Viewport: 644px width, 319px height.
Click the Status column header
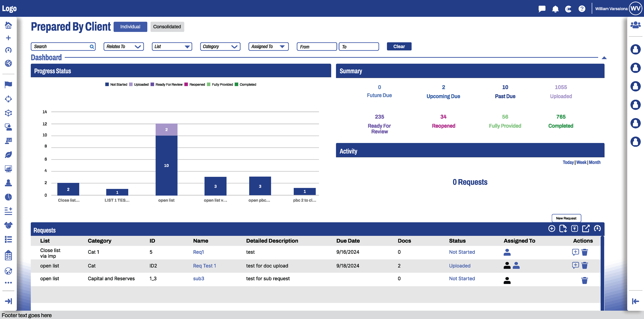click(457, 241)
